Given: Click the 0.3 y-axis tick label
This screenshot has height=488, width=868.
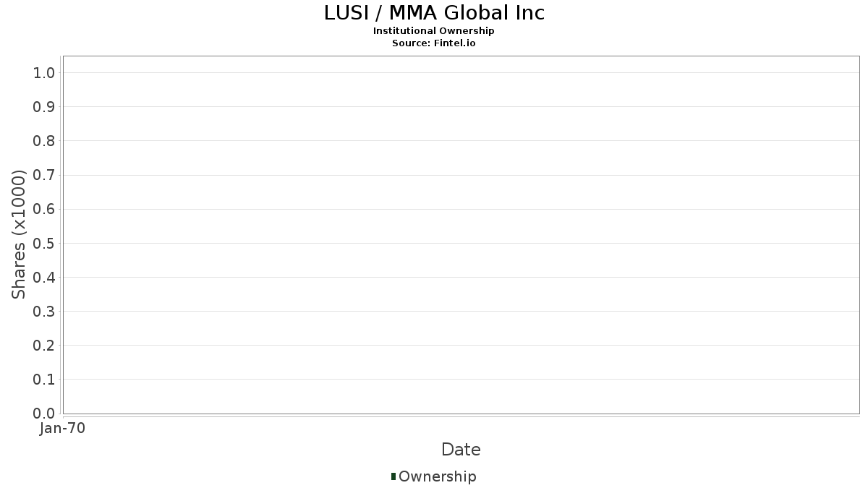Looking at the screenshot, I should [44, 312].
